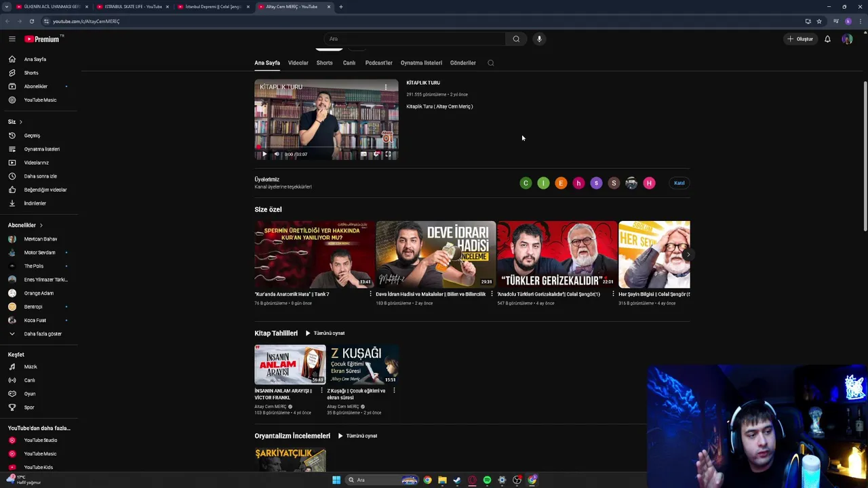
Task: Open options menu for Z Kuşağı video
Action: pos(394,390)
